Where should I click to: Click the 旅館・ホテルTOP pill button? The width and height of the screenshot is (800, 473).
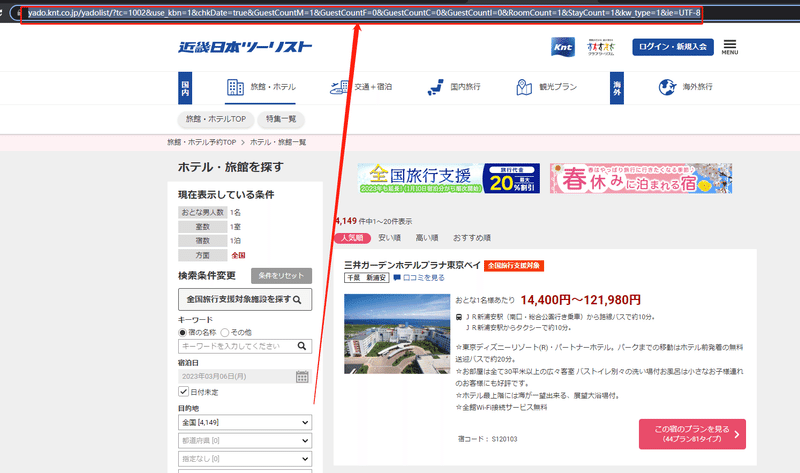click(x=216, y=119)
